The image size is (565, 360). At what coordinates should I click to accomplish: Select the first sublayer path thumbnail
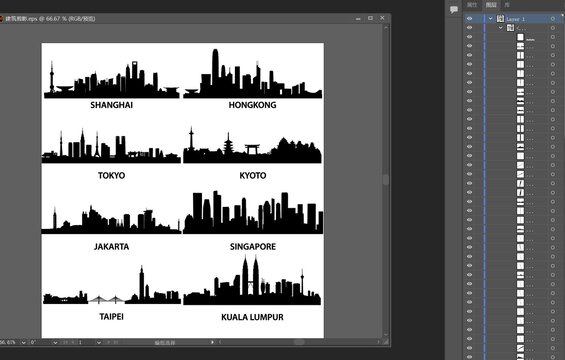pyautogui.click(x=520, y=37)
